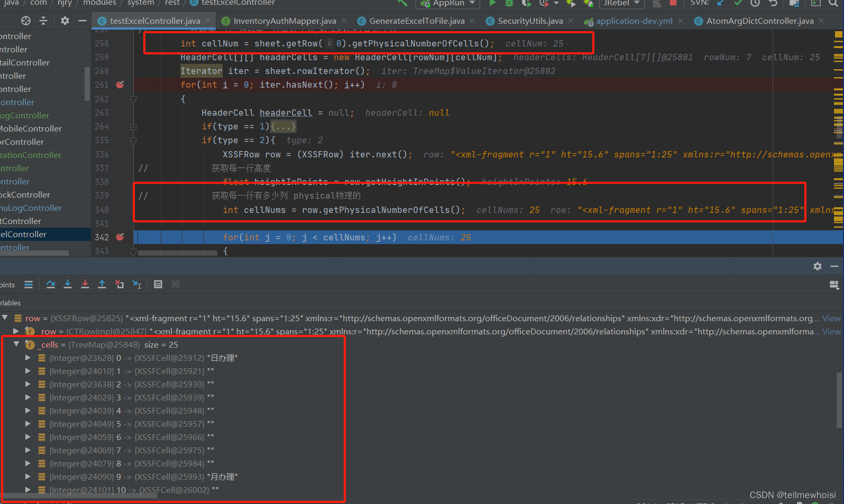Switch to testExcelController.java tab
Screen dimensions: 844x504
pyautogui.click(x=154, y=21)
